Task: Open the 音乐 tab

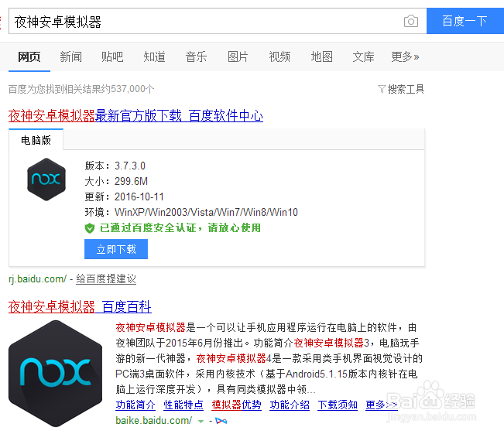Action: pos(196,56)
